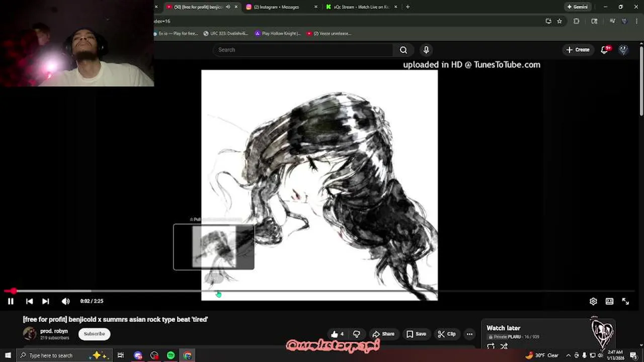Open video player settings gear
Viewport: 644px width, 362px height.
click(593, 301)
